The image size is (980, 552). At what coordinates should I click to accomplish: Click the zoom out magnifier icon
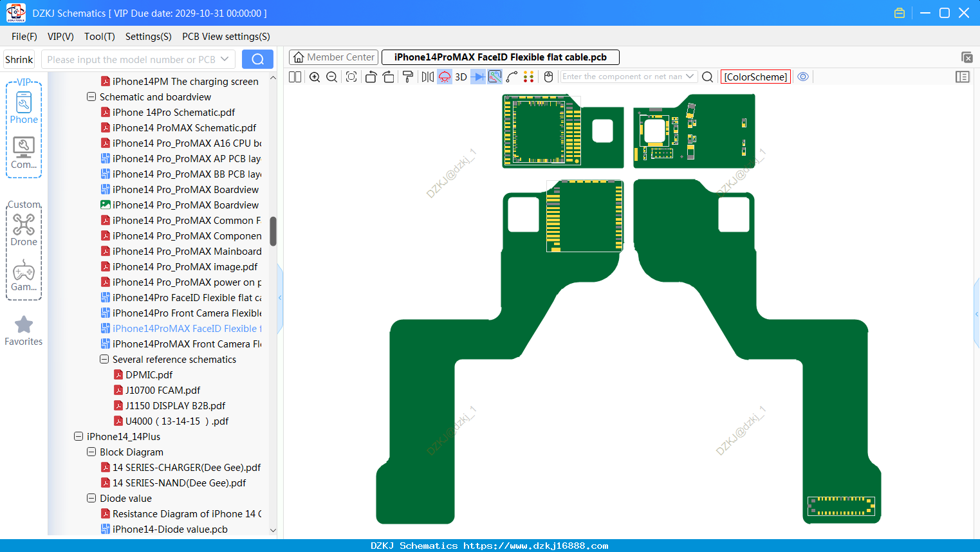tap(332, 77)
